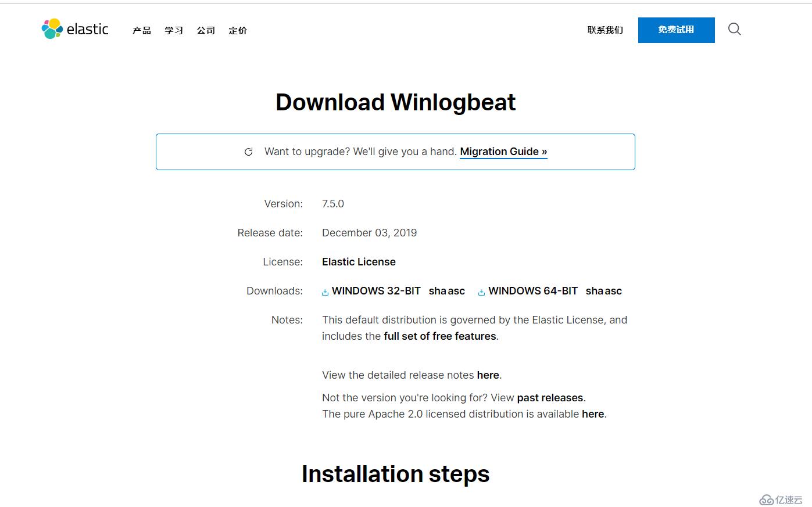Screen dimensions: 812x507
Task: Click the date 'December 03, 2019'
Action: pos(370,233)
